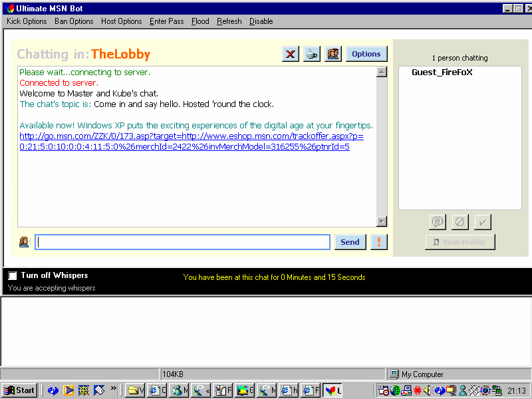Click the whisper speech-bubble icon below user list
The height and width of the screenshot is (399, 532).
[438, 222]
